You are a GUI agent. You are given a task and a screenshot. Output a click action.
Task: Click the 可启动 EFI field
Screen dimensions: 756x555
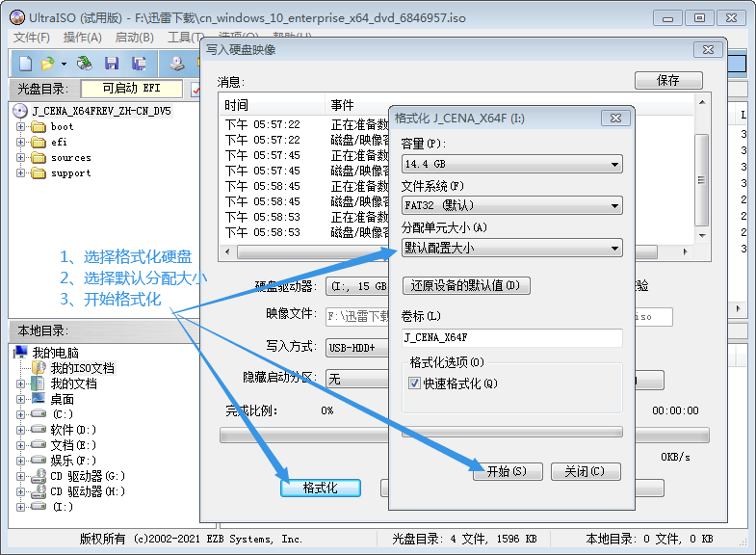tap(132, 89)
